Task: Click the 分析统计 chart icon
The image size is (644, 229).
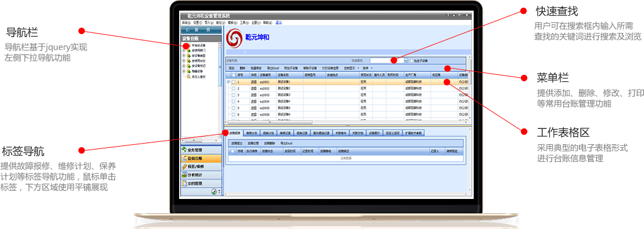Action: [184, 175]
